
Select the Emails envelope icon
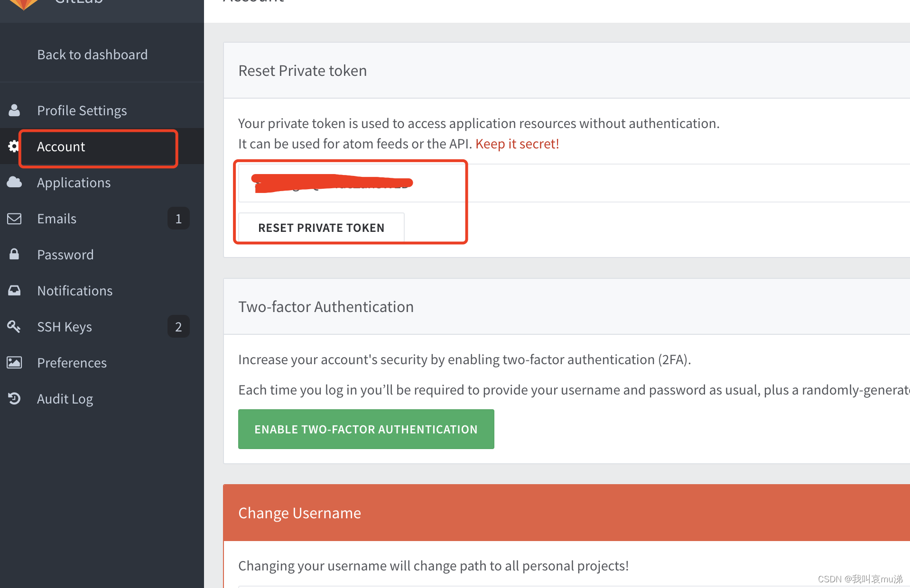click(14, 219)
